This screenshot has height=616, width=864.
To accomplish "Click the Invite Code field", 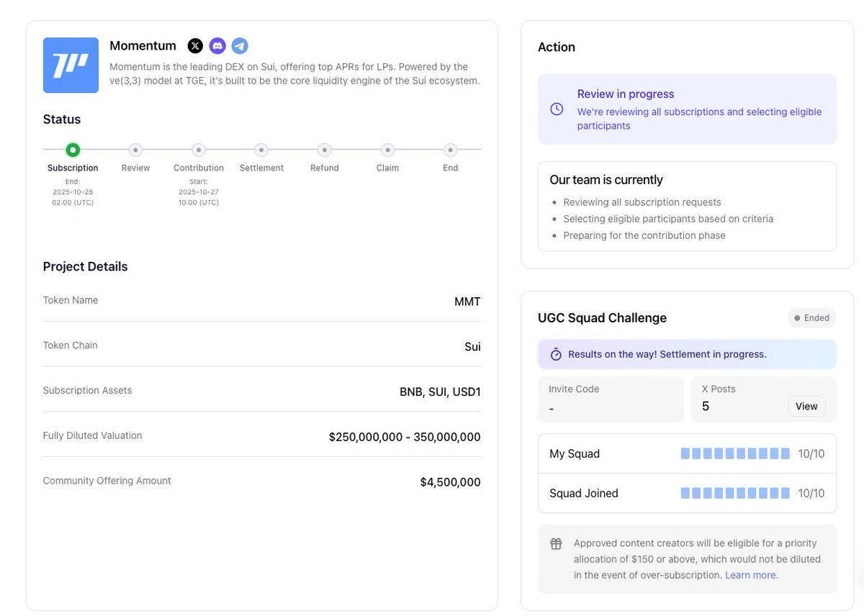I will pyautogui.click(x=611, y=399).
